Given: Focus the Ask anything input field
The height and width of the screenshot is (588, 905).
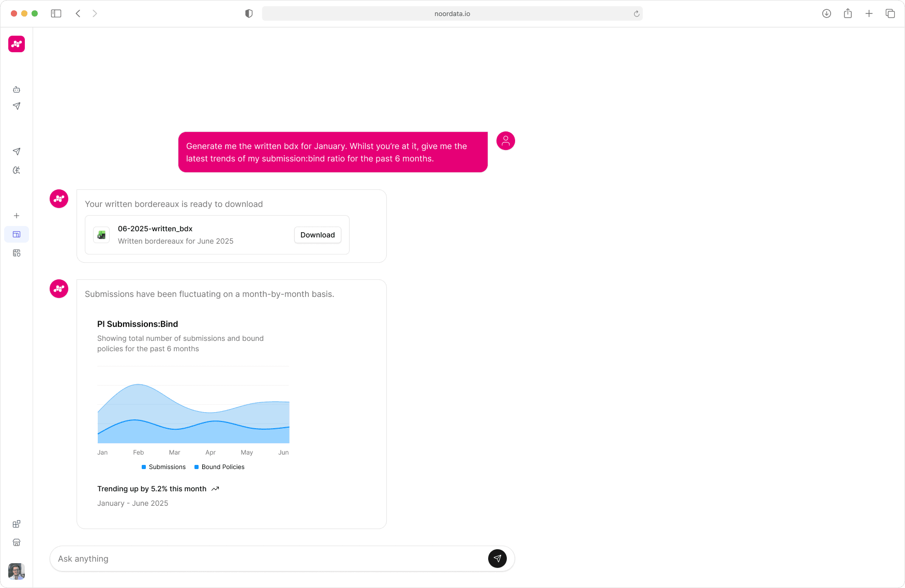Looking at the screenshot, I should [x=269, y=559].
